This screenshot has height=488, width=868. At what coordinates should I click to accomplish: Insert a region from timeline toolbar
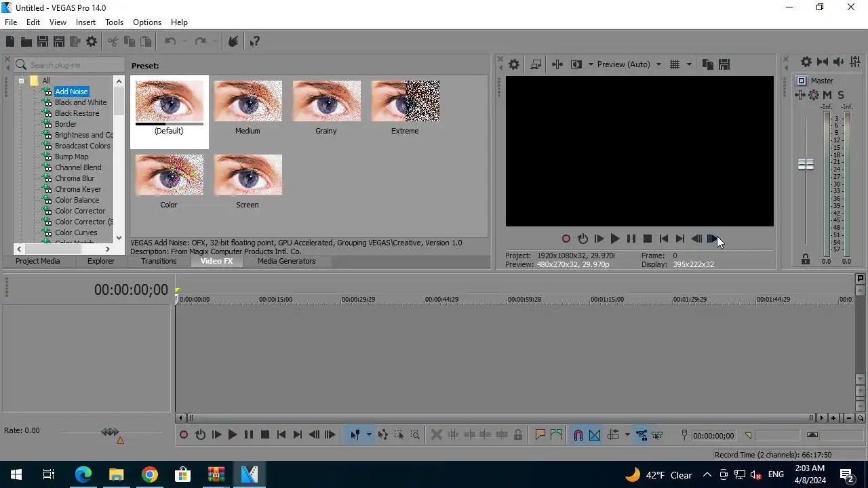click(556, 435)
